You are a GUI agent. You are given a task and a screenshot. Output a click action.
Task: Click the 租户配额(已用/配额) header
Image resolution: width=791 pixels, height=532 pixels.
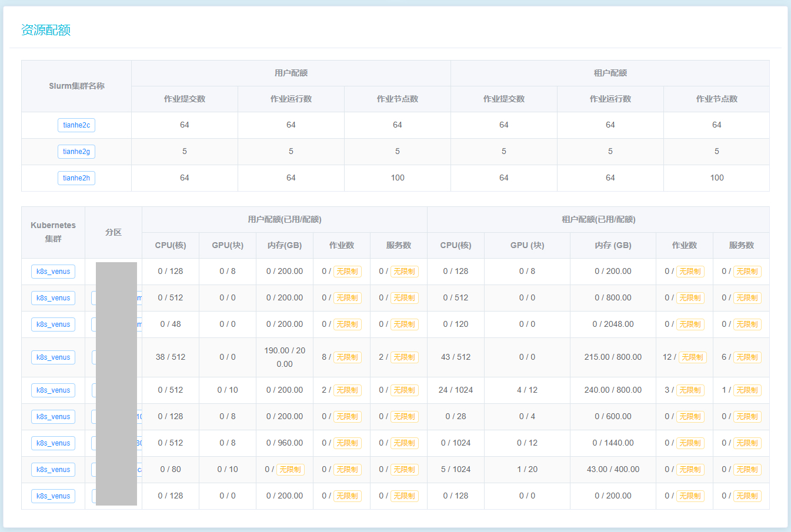(599, 219)
